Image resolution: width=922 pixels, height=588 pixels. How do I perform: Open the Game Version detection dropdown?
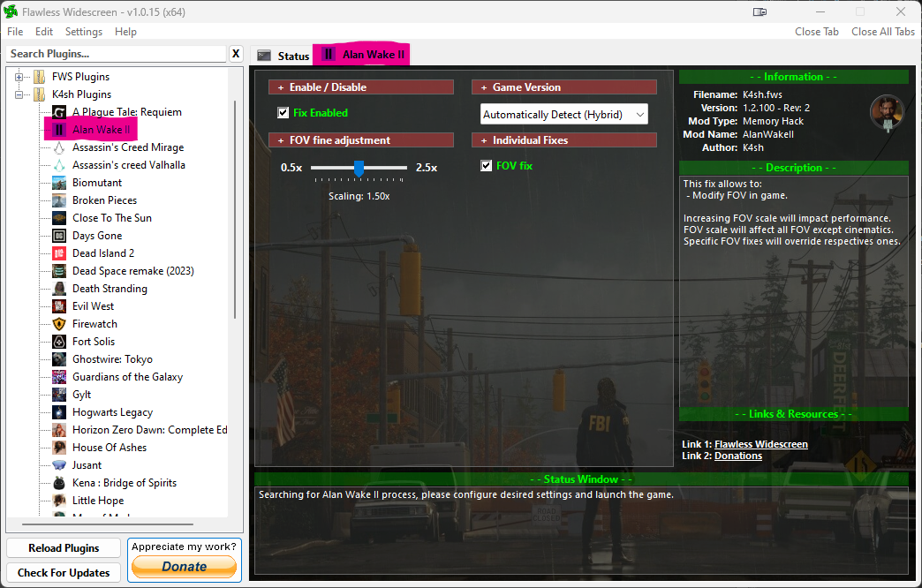[x=564, y=115]
